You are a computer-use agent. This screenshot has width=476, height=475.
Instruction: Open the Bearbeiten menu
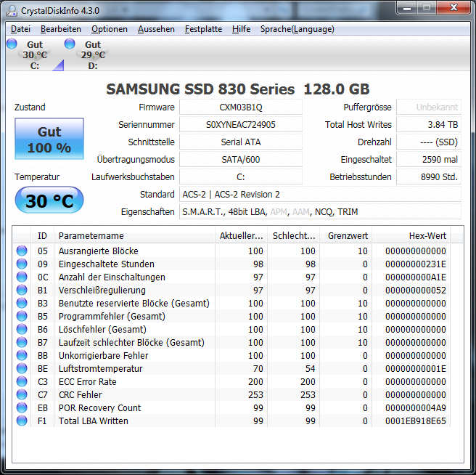pyautogui.click(x=61, y=29)
